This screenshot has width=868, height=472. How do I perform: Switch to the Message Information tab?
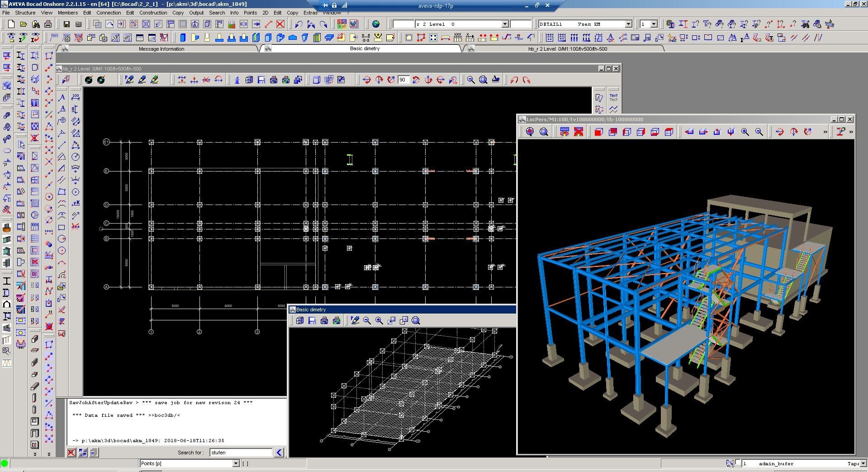tap(161, 49)
